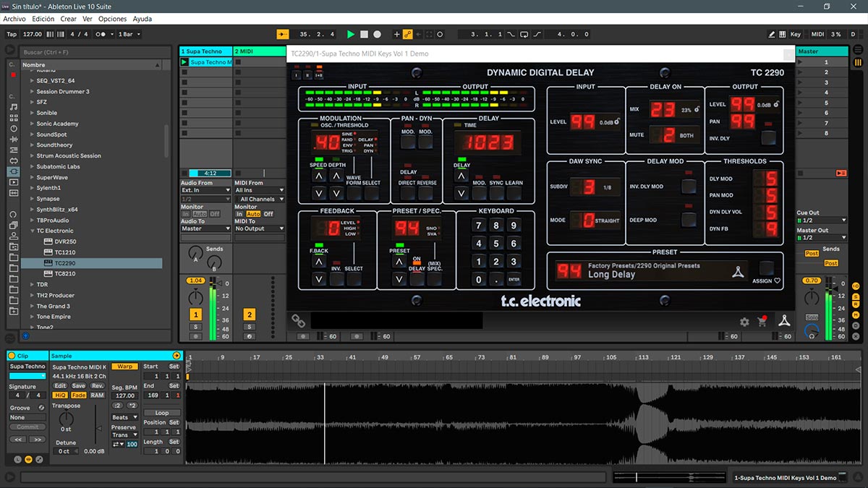The image size is (868, 488).
Task: Open the Opciones menu
Action: pyautogui.click(x=113, y=19)
